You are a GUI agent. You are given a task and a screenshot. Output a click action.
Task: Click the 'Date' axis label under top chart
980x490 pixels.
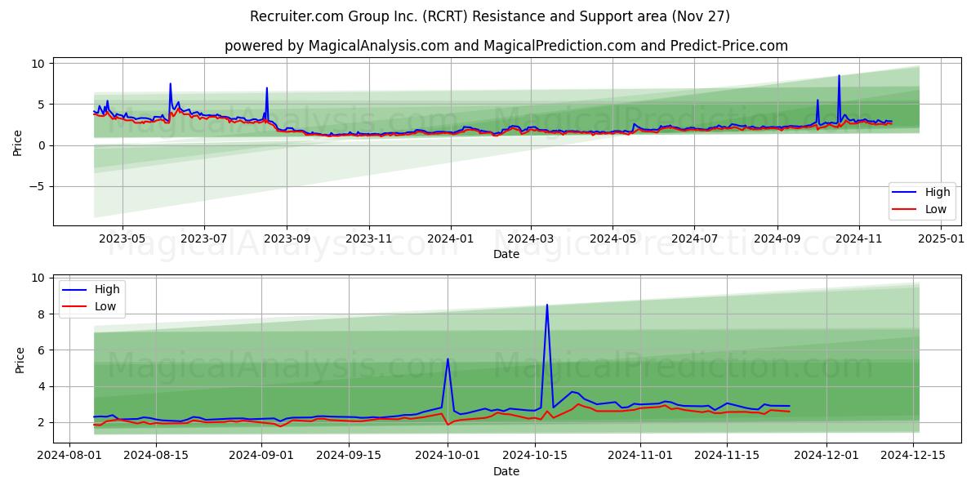[x=506, y=255]
